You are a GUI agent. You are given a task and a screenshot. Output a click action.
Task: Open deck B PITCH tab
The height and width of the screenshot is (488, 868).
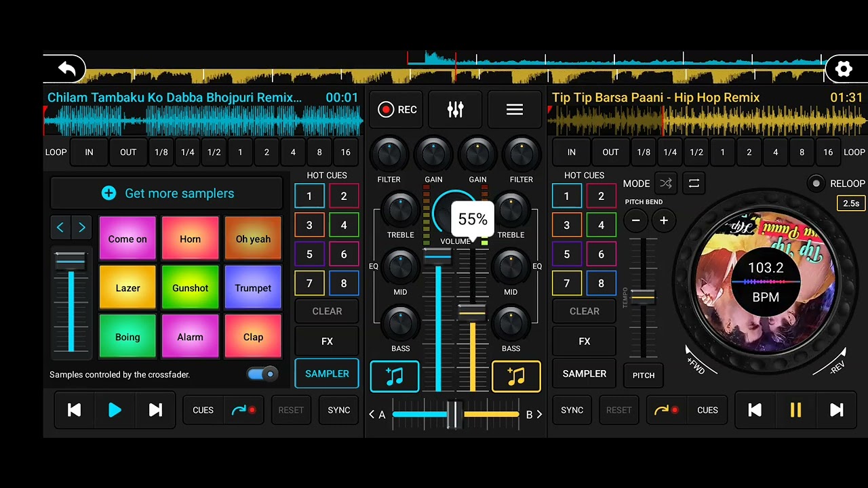[x=644, y=375]
